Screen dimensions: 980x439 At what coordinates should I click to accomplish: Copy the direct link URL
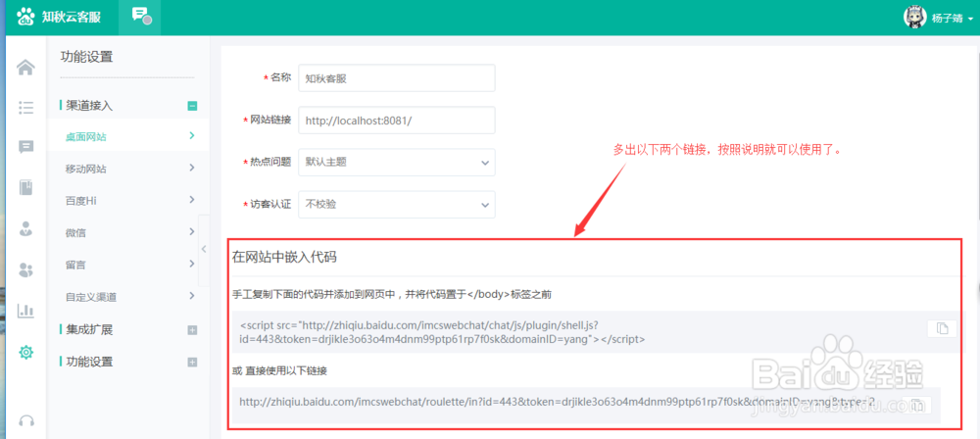pyautogui.click(x=917, y=405)
